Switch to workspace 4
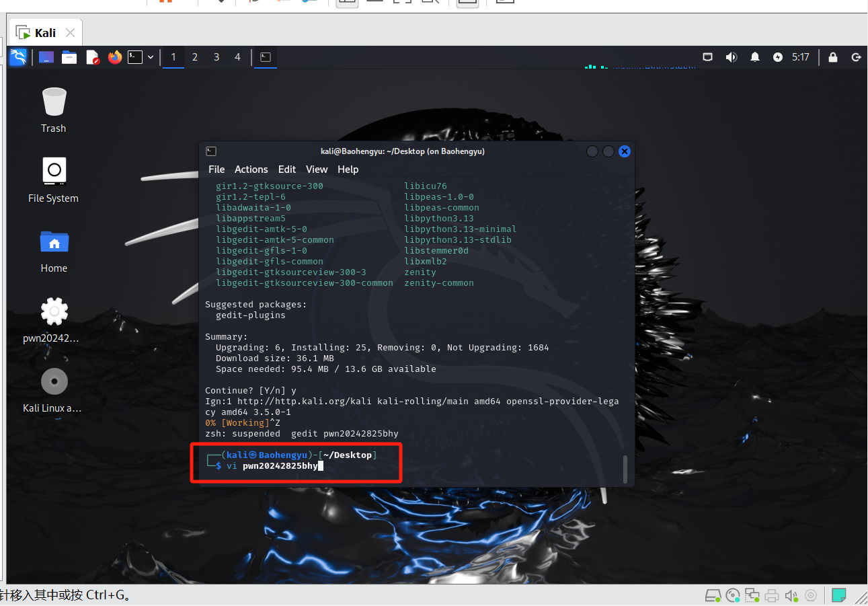This screenshot has width=868, height=606. pyautogui.click(x=237, y=57)
